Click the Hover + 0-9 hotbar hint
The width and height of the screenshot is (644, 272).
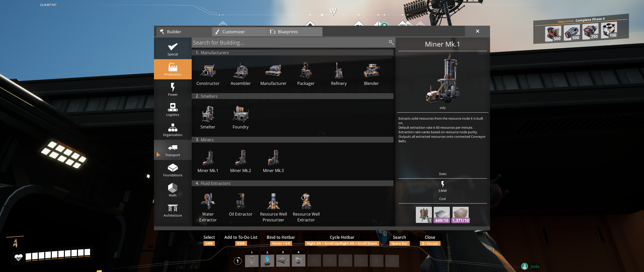(x=281, y=243)
